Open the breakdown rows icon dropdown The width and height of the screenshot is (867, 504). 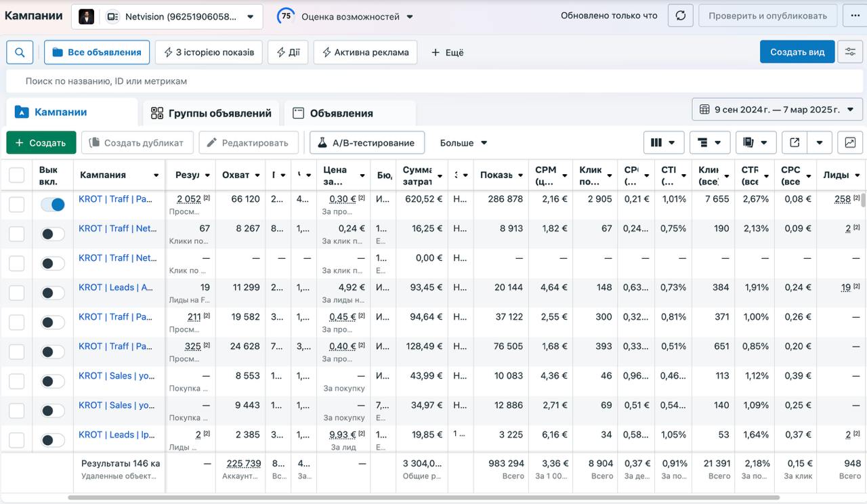[709, 143]
